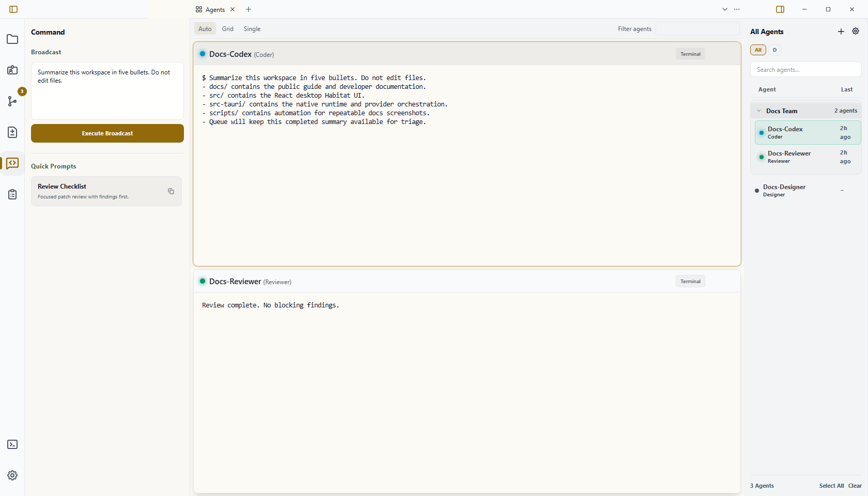Click into the Broadcast message text area

click(107, 91)
